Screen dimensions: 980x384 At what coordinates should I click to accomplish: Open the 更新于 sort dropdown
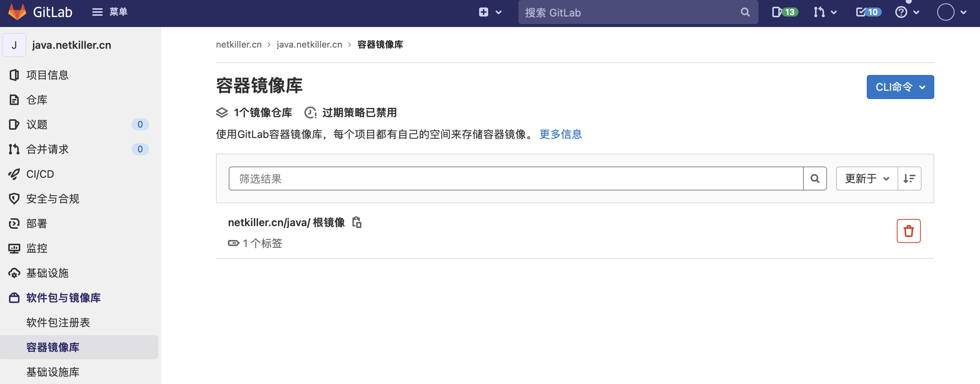pyautogui.click(x=867, y=178)
